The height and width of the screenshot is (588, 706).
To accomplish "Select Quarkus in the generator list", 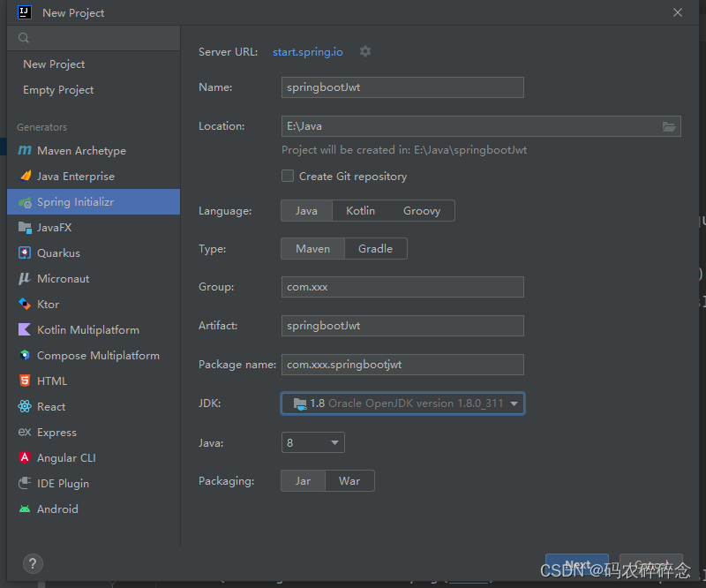I will click(x=94, y=253).
